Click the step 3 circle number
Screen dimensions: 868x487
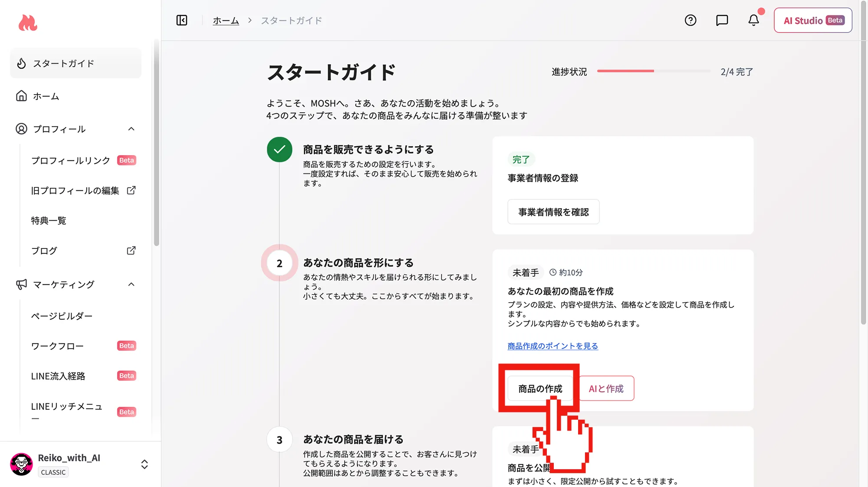pyautogui.click(x=279, y=440)
